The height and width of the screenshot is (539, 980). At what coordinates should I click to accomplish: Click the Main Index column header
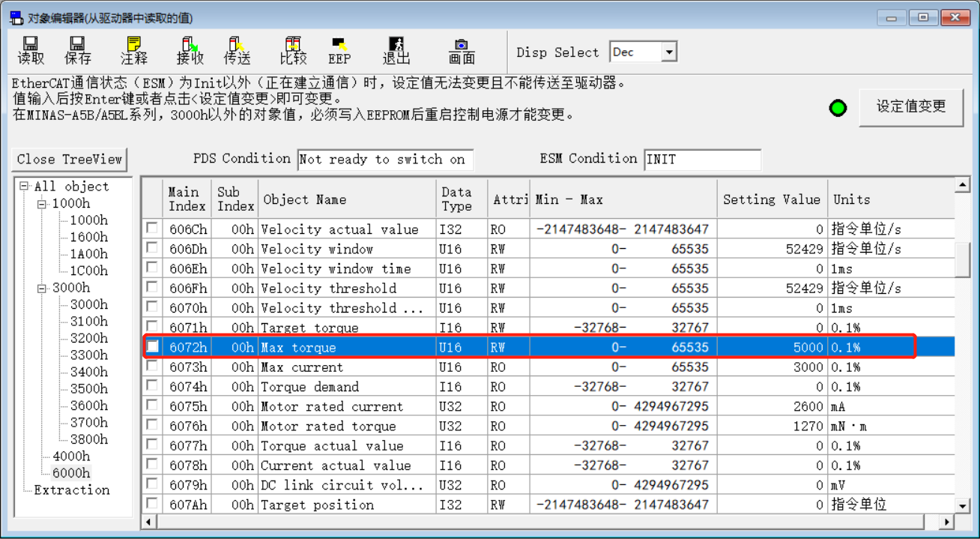(x=187, y=199)
